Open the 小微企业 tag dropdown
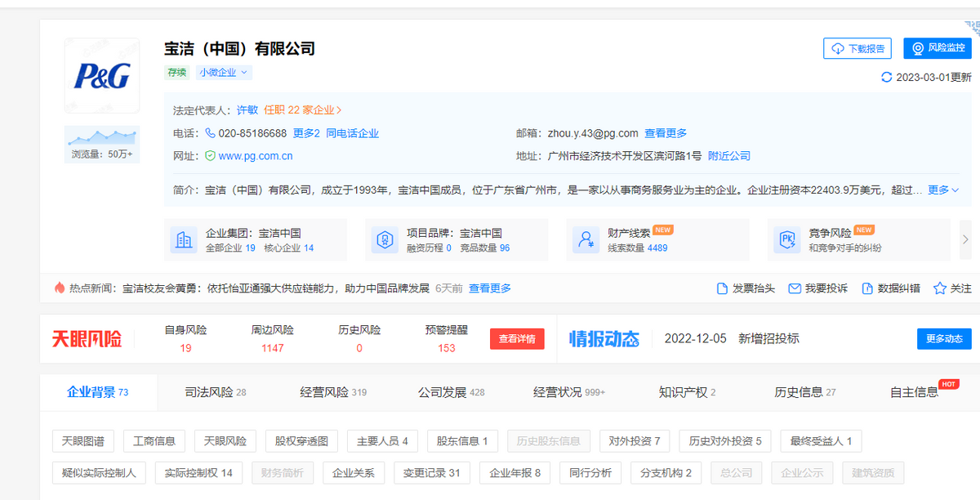Screen dimensions: 980x500 pyautogui.click(x=223, y=73)
